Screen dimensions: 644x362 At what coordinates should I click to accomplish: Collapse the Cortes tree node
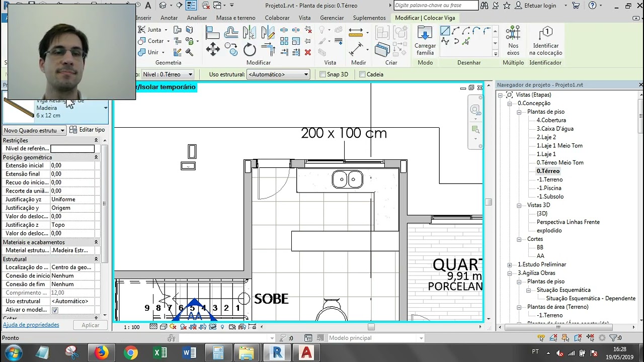519,239
